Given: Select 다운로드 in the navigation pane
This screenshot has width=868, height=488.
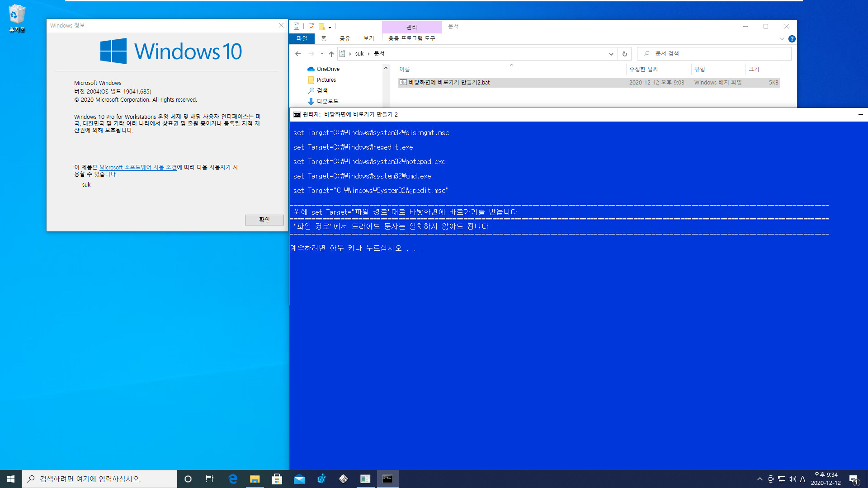Looking at the screenshot, I should (x=323, y=101).
